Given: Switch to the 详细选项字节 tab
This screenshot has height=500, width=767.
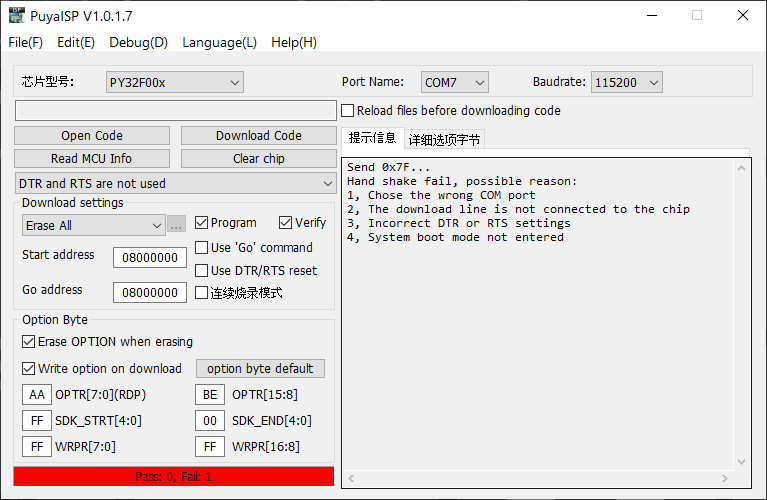Looking at the screenshot, I should (x=444, y=140).
